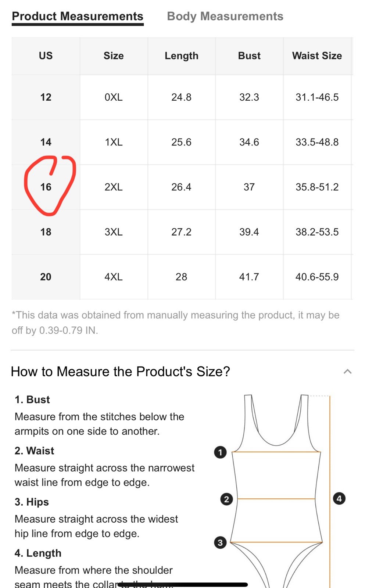
Task: Click the How to Measure heading
Action: pos(120,372)
